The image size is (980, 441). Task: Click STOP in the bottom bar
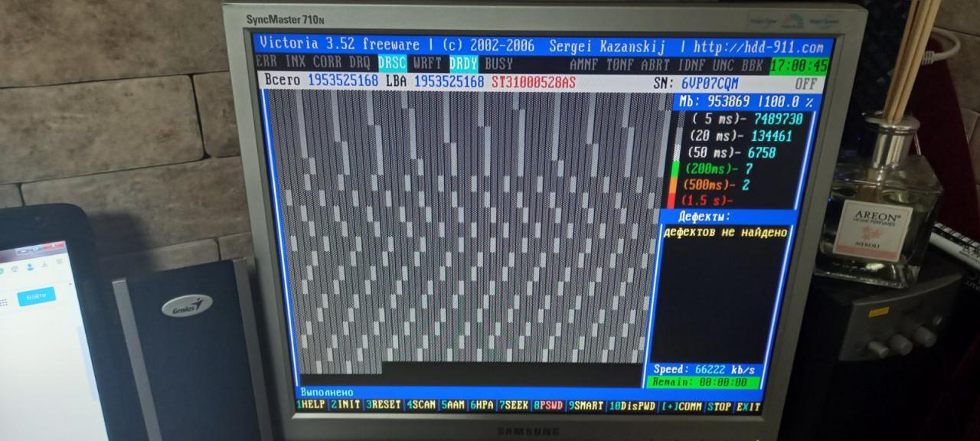coord(719,407)
